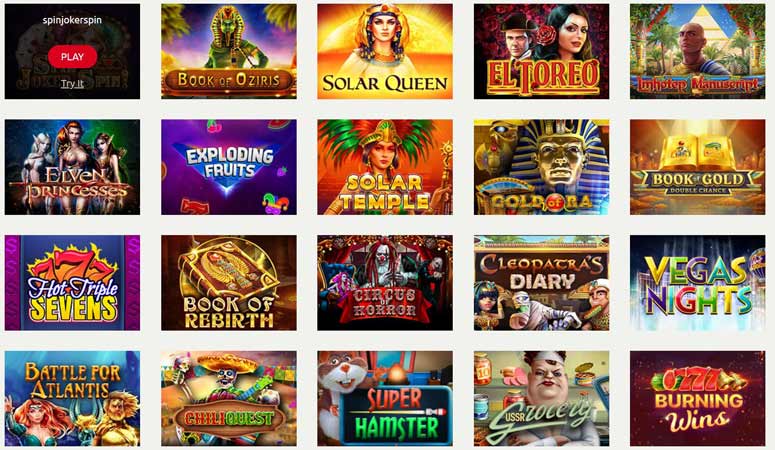Select the Solar Queen slot thumbnail

[x=385, y=51]
